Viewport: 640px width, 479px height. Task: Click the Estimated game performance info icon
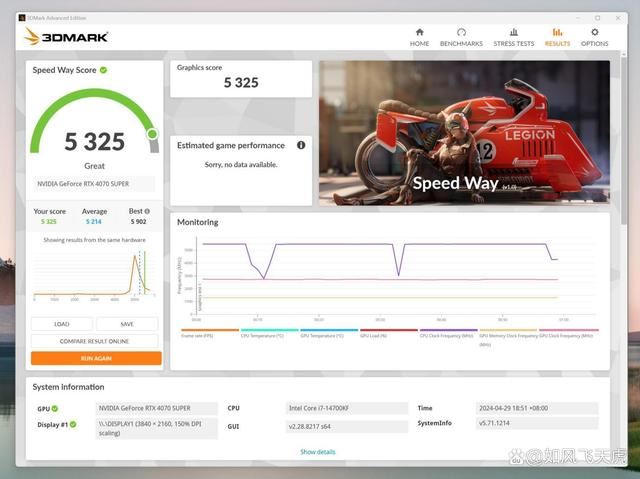pyautogui.click(x=301, y=145)
